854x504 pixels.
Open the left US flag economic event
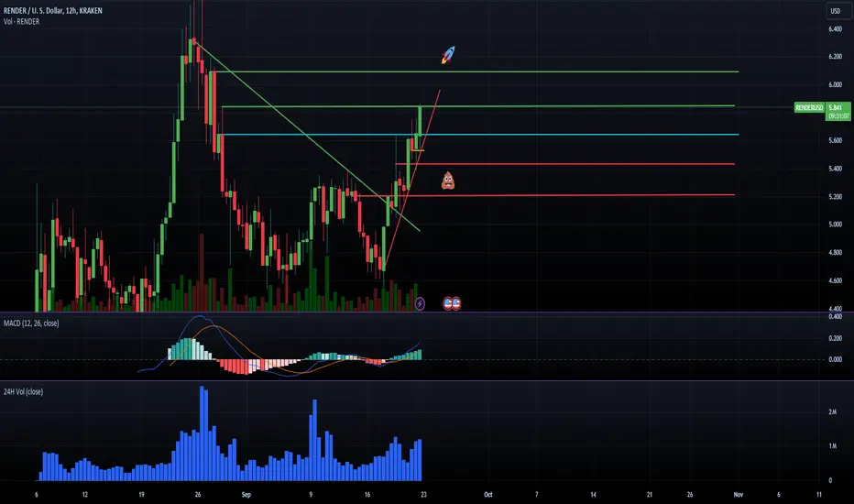(448, 303)
